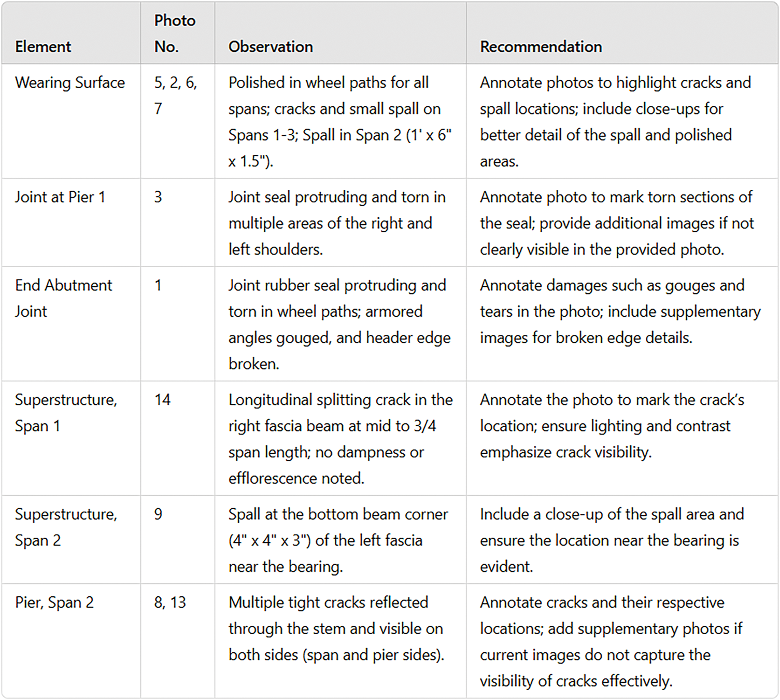Screen dimensions: 780x700
Task: Click the Photo No. column header
Action: click(x=175, y=34)
